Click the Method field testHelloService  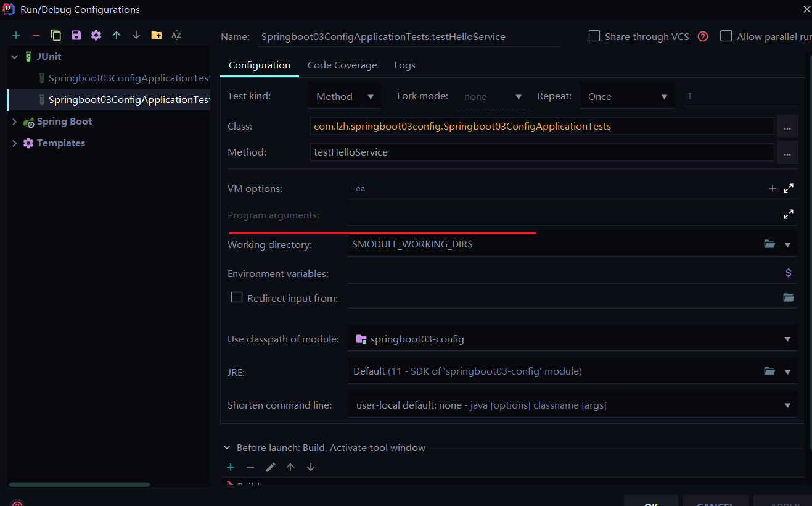[542, 152]
